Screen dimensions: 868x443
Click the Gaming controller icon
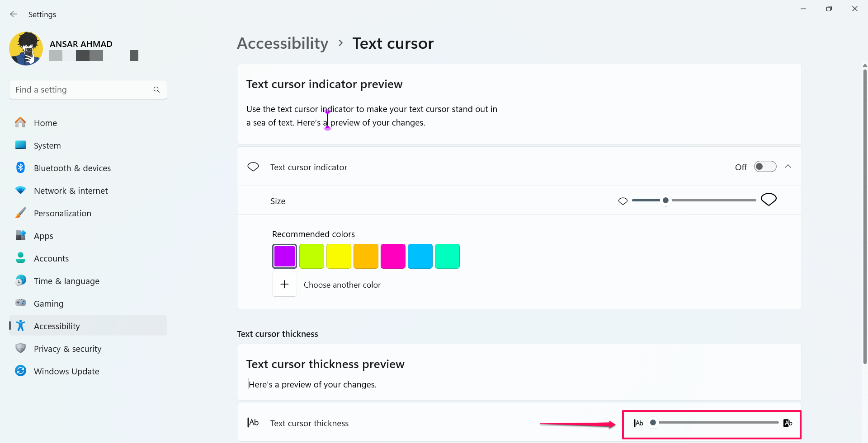pyautogui.click(x=20, y=303)
